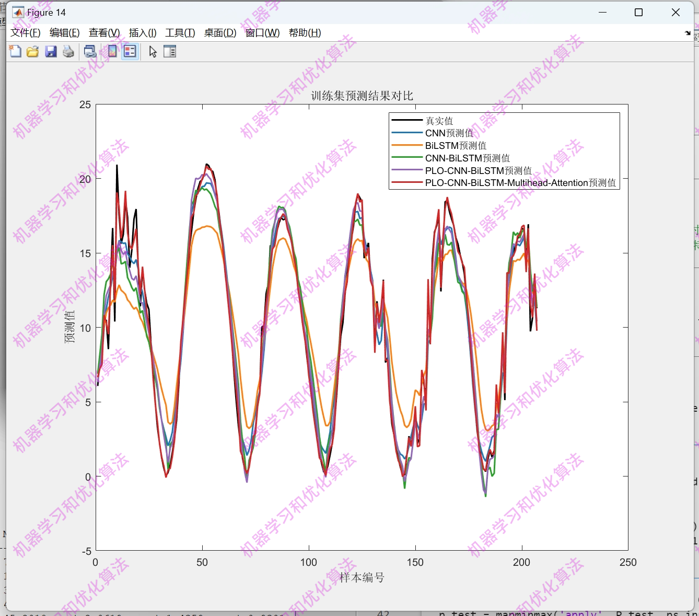Click the blue line sample beside CNN预测值
Image resolution: width=699 pixels, height=616 pixels.
pos(407,133)
